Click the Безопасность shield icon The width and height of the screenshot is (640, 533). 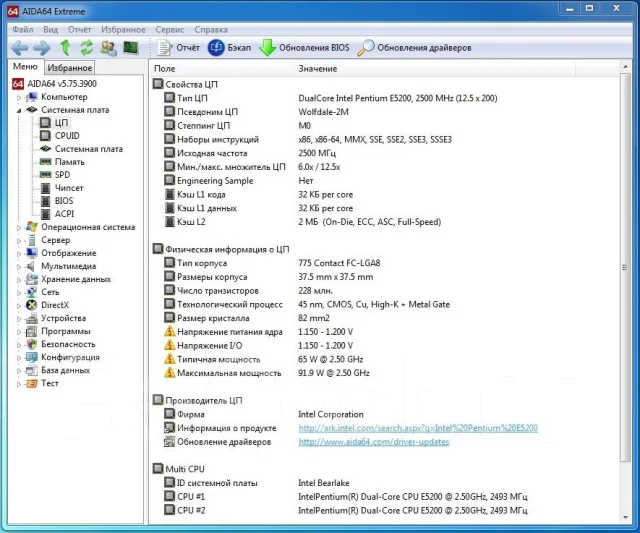[31, 344]
